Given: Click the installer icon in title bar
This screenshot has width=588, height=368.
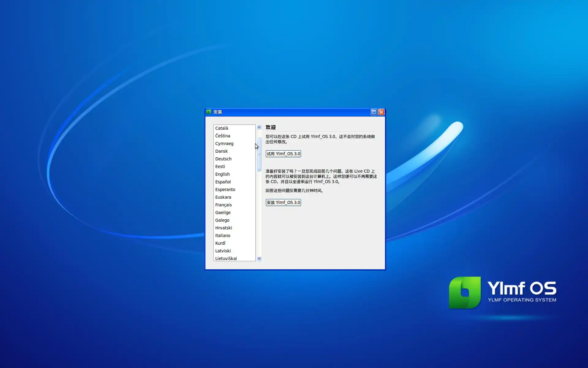Looking at the screenshot, I should [209, 112].
